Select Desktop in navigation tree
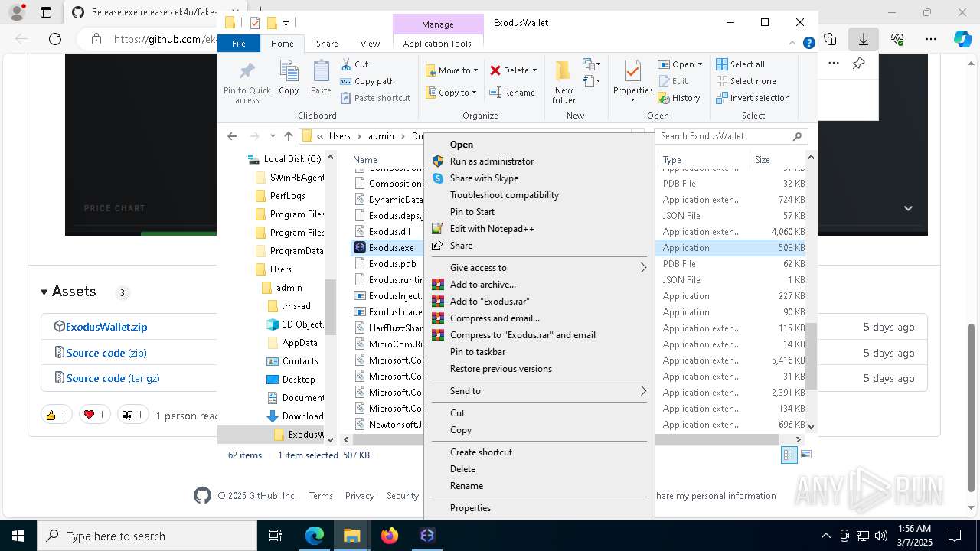 click(x=291, y=380)
